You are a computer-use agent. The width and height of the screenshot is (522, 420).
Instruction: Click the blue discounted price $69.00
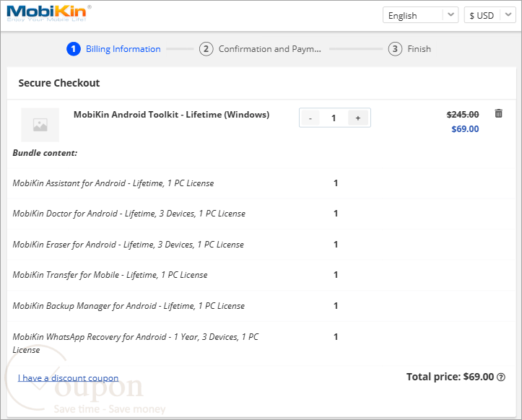coord(465,128)
